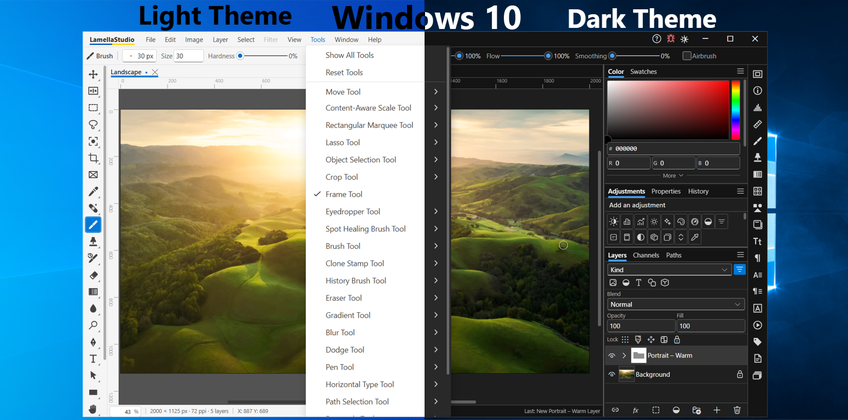Image resolution: width=848 pixels, height=420 pixels.
Task: Pick a hue on the rainbow strip
Action: point(736,110)
